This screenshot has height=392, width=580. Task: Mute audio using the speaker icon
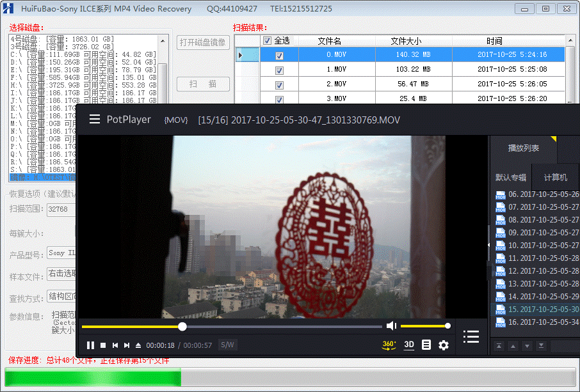coord(391,326)
